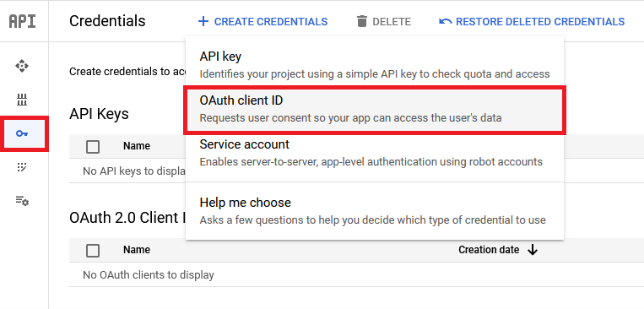Screen dimensions: 644x309
Task: Choose the API key menu option
Action: click(x=375, y=64)
